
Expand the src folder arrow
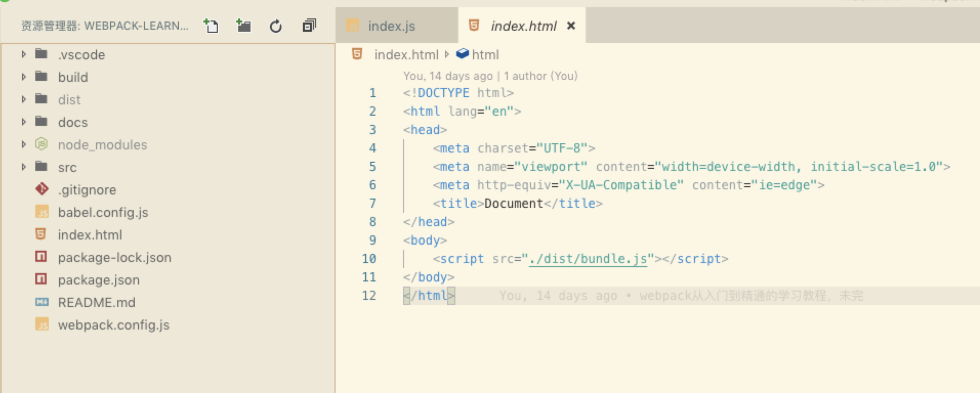coord(24,167)
